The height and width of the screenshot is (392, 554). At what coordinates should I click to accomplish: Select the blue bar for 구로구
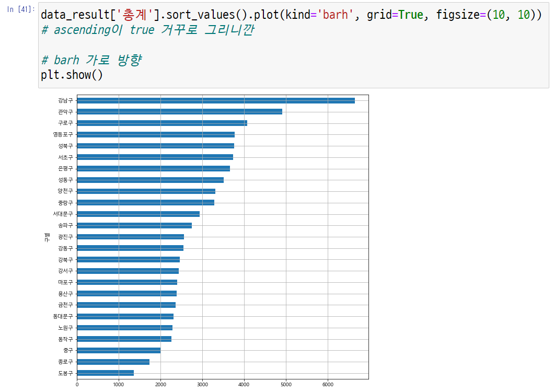pyautogui.click(x=162, y=123)
